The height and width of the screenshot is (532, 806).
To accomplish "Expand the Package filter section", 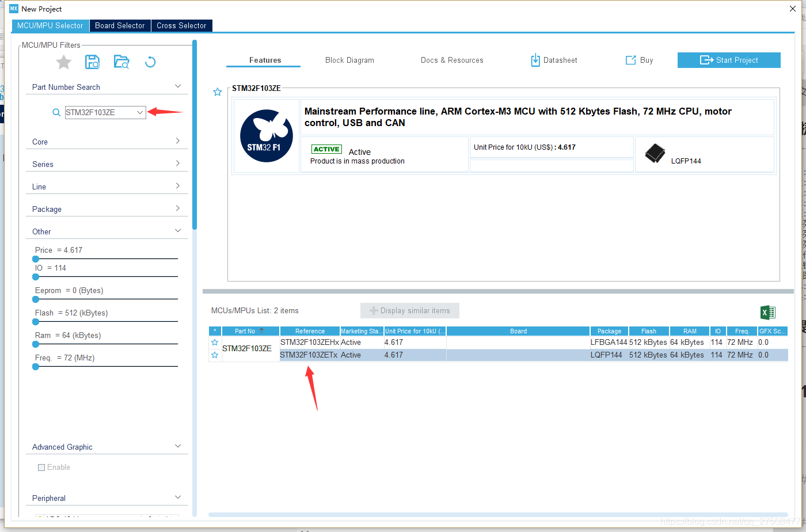I will [x=107, y=209].
